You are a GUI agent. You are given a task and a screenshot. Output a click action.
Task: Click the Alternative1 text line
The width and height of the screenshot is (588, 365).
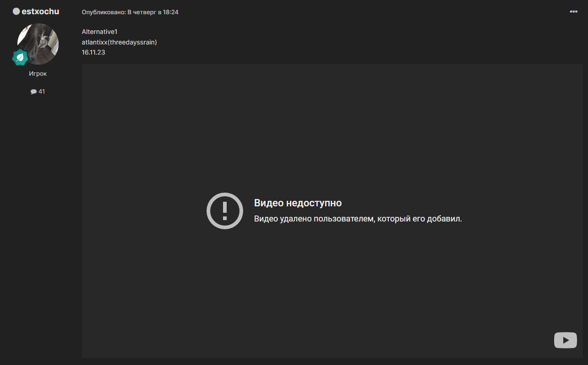[99, 32]
